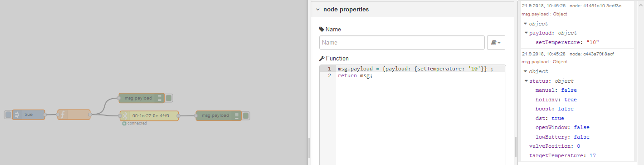Click the wrench icon beside Function label
Image resolution: width=644 pixels, height=165 pixels.
coord(322,58)
